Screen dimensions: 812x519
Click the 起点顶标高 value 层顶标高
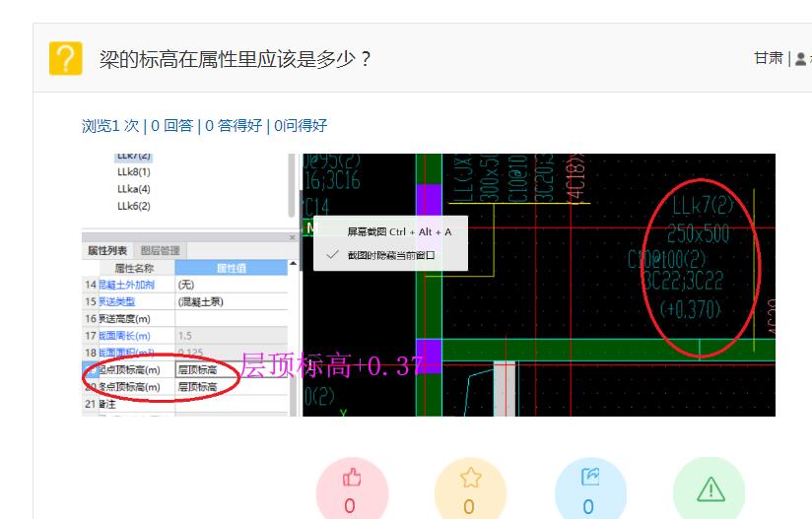231,370
